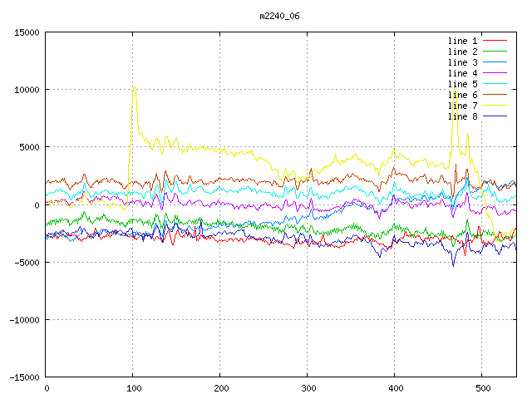Click the yellow sample for line 7
The image size is (532, 399).
point(495,106)
